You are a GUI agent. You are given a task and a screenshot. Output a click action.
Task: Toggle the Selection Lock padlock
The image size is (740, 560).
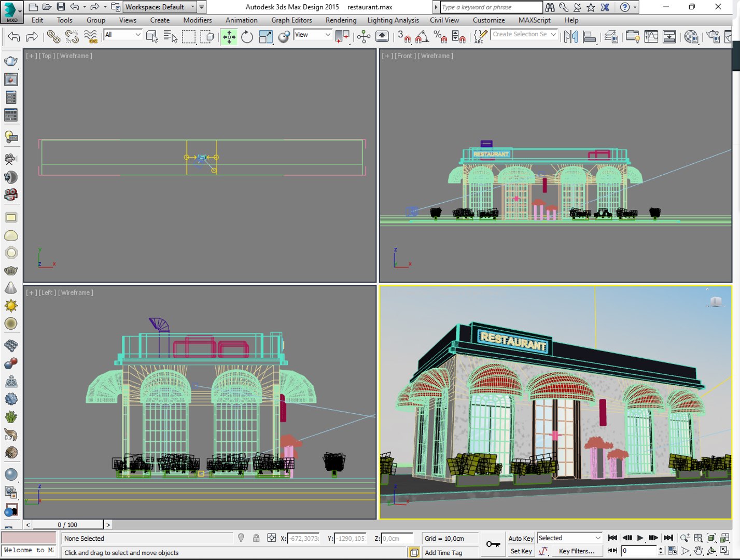point(256,538)
